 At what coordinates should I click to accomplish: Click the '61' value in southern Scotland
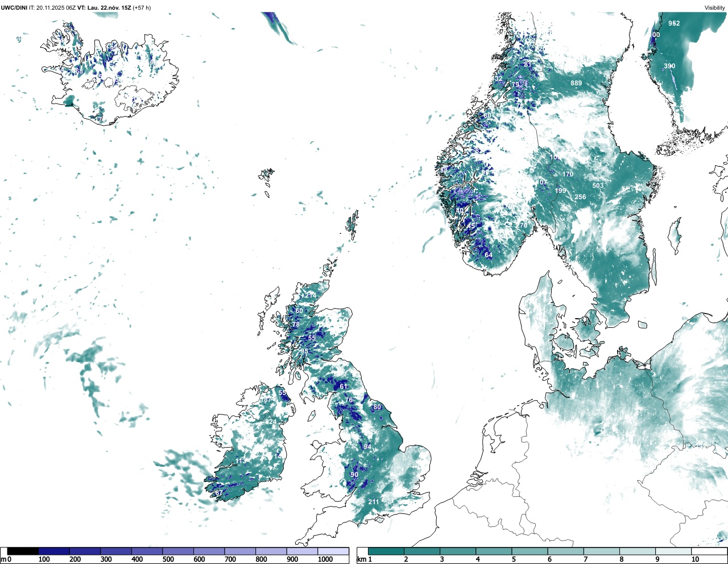pos(344,386)
